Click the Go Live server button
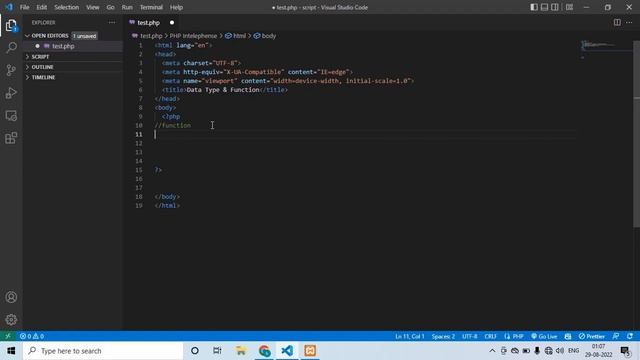Image resolution: width=640 pixels, height=360 pixels. pos(544,336)
